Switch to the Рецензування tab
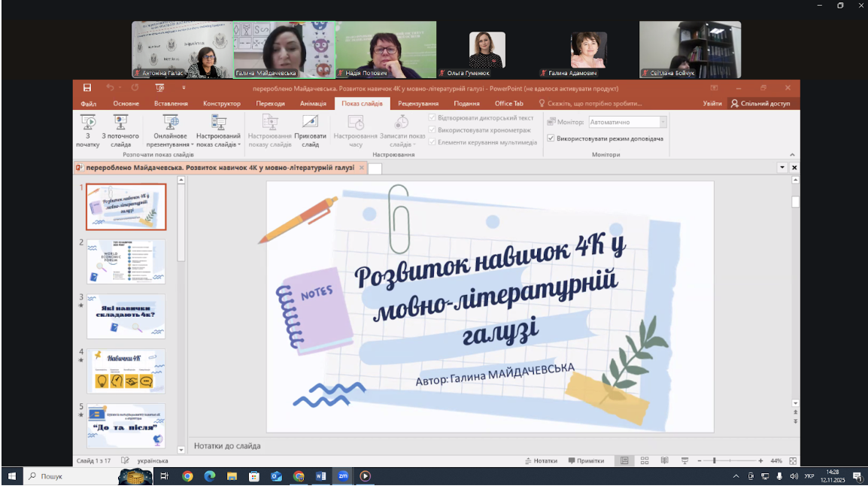Image resolution: width=868 pixels, height=489 pixels. 418,104
